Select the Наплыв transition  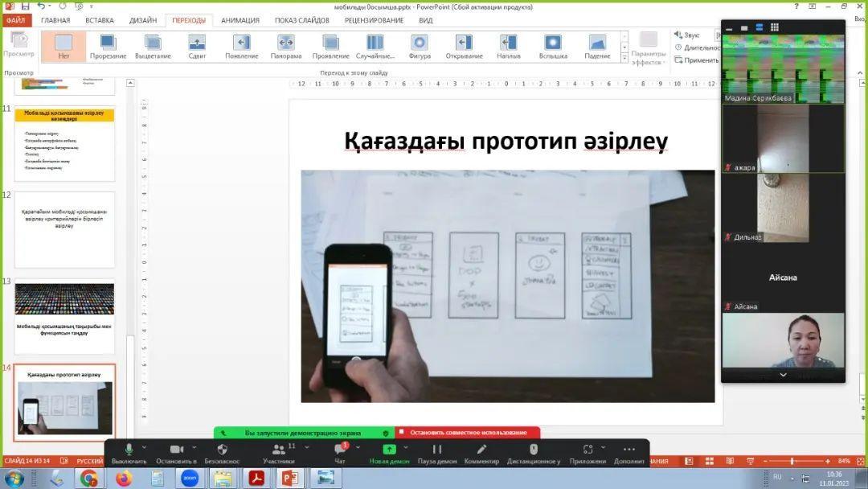tap(508, 47)
